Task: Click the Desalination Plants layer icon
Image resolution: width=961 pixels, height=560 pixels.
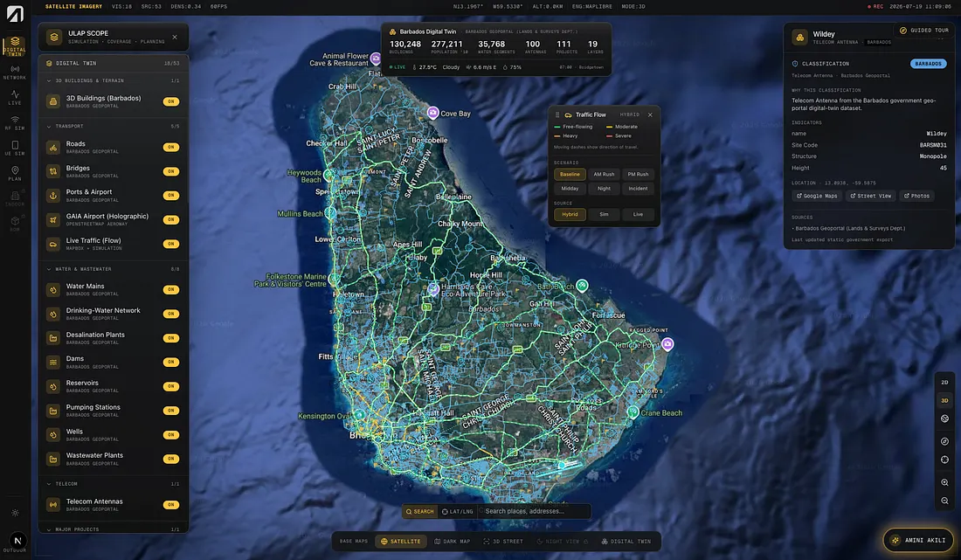Action: click(53, 337)
